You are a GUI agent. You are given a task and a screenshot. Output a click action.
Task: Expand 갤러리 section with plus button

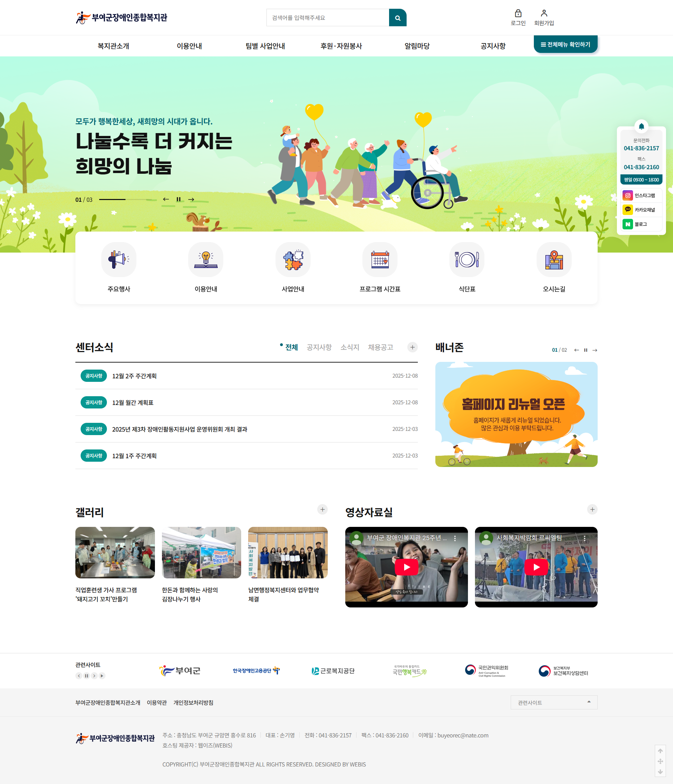tap(322, 509)
